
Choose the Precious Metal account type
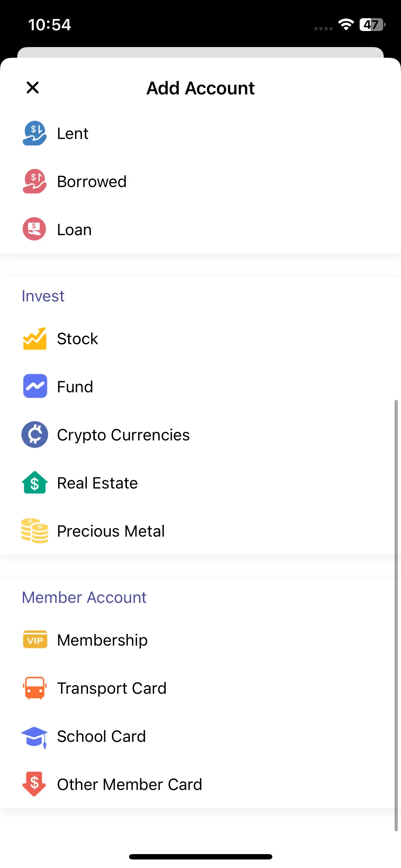[111, 531]
